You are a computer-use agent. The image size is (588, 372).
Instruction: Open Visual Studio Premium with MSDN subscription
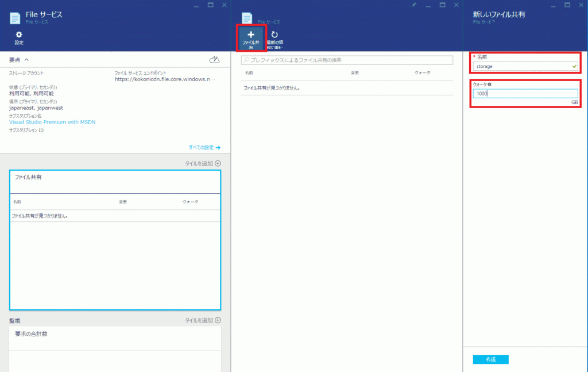(52, 122)
